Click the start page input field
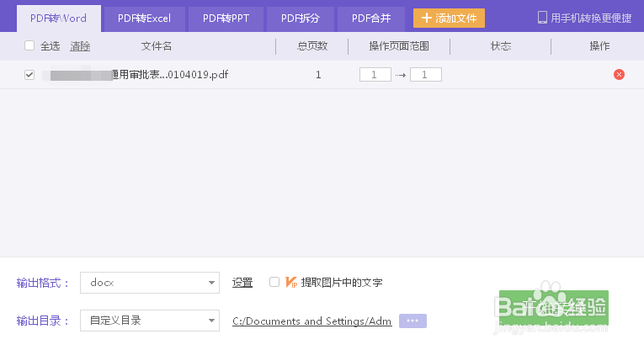 (x=375, y=75)
